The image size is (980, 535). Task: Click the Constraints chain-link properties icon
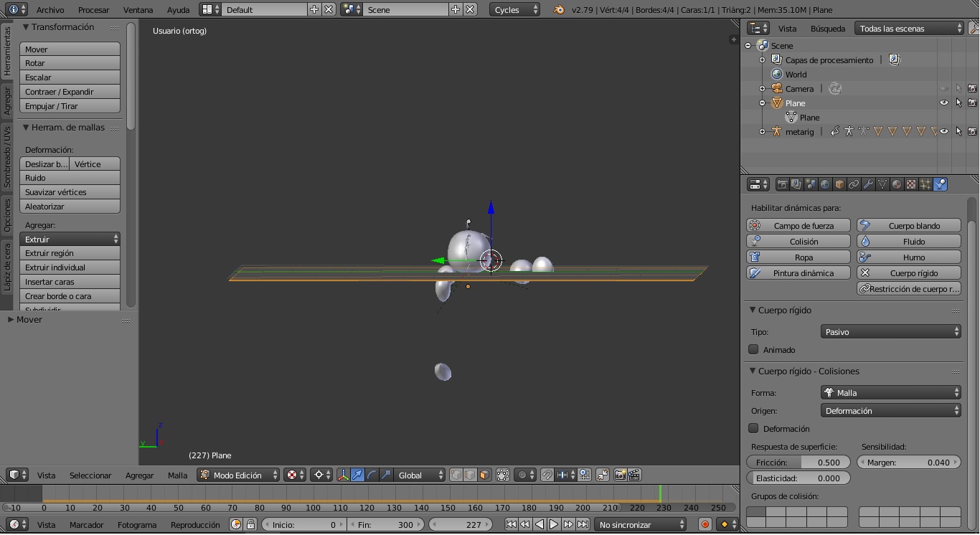(854, 184)
